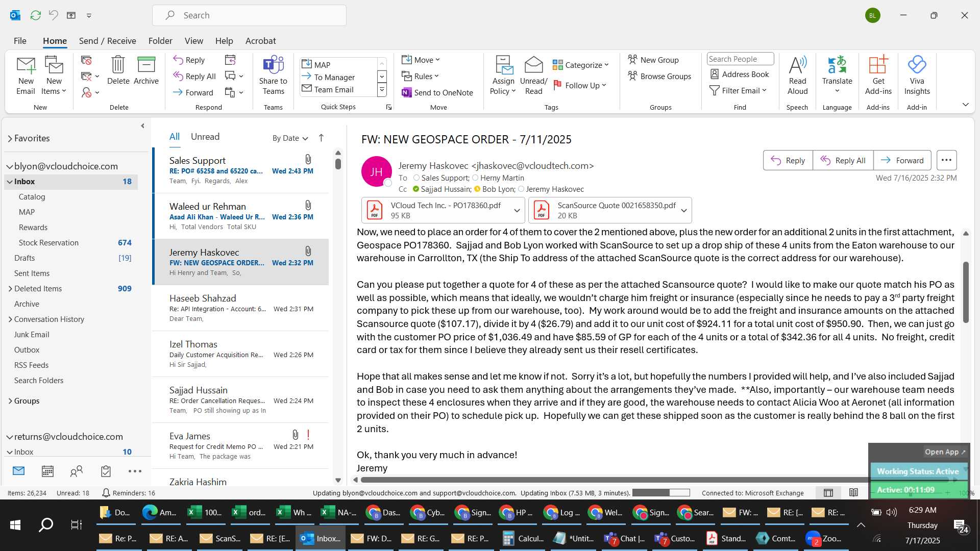Screen dimensions: 980x551
Task: Switch to Reading view in status bar
Action: tap(853, 493)
